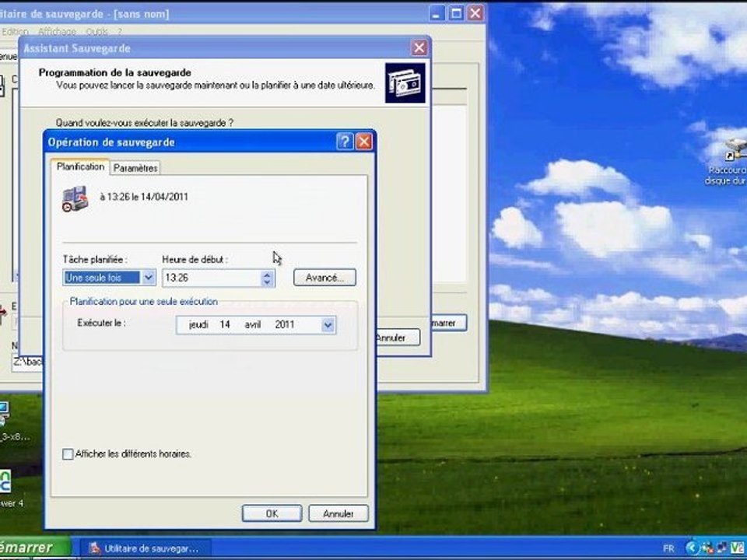
Task: Close the Assistant Sauvegarde window
Action: pyautogui.click(x=419, y=47)
